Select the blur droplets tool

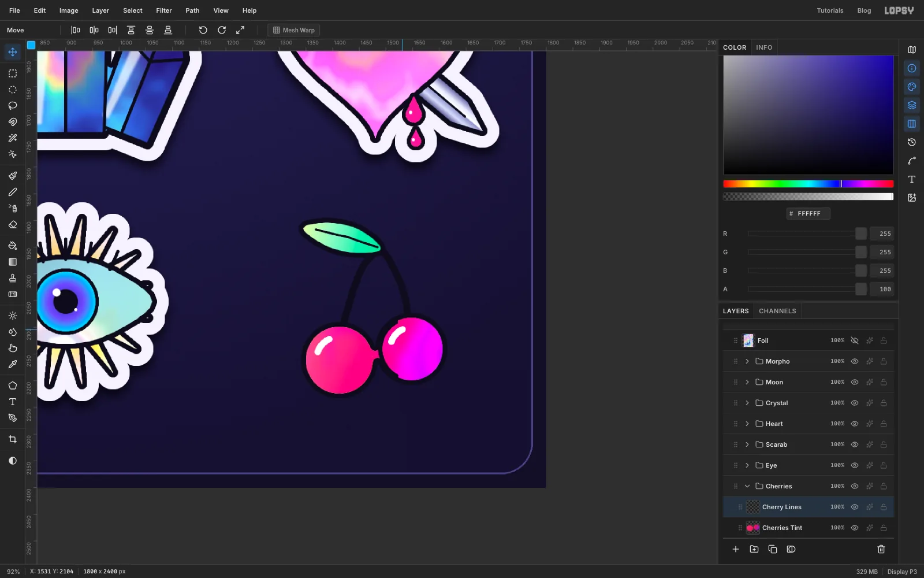pos(13,332)
